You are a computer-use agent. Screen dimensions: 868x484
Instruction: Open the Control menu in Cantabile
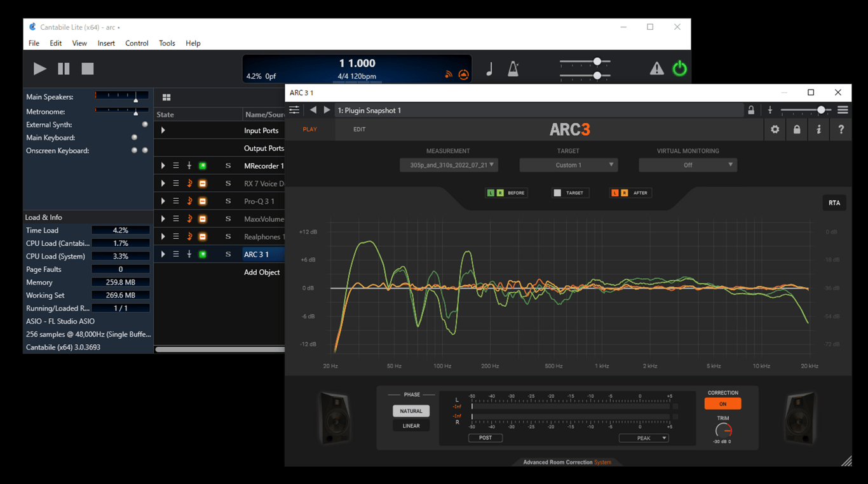pyautogui.click(x=137, y=43)
